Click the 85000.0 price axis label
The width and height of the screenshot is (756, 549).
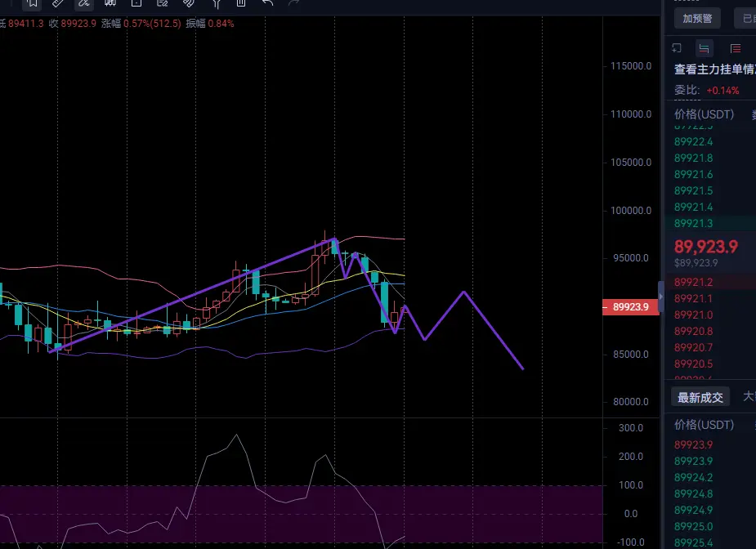click(x=631, y=355)
